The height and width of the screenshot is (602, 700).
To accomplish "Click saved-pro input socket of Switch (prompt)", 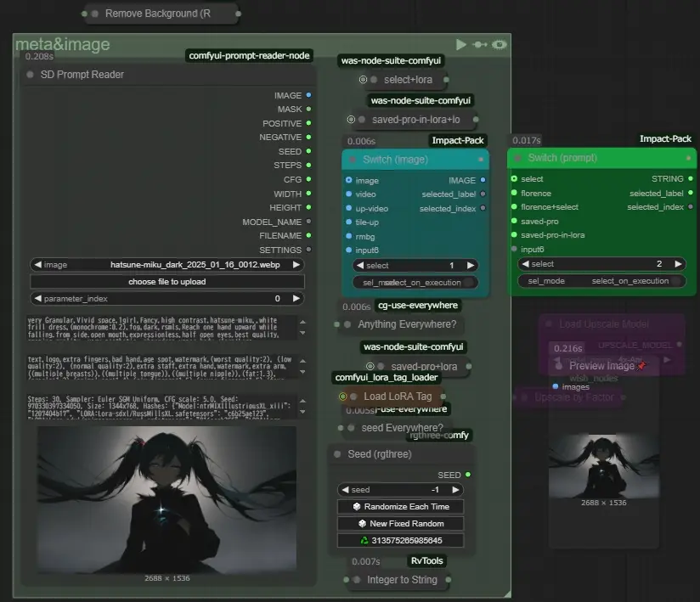I will pos(514,221).
